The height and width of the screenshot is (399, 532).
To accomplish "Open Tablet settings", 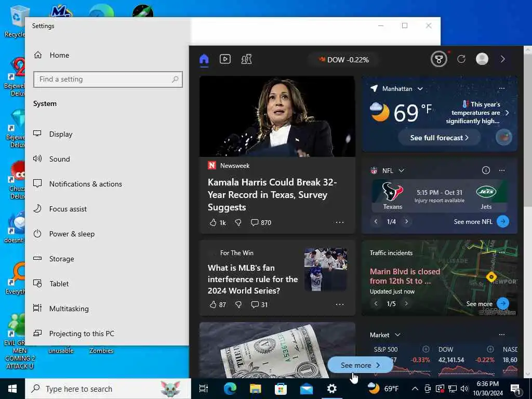I will 107,284.
